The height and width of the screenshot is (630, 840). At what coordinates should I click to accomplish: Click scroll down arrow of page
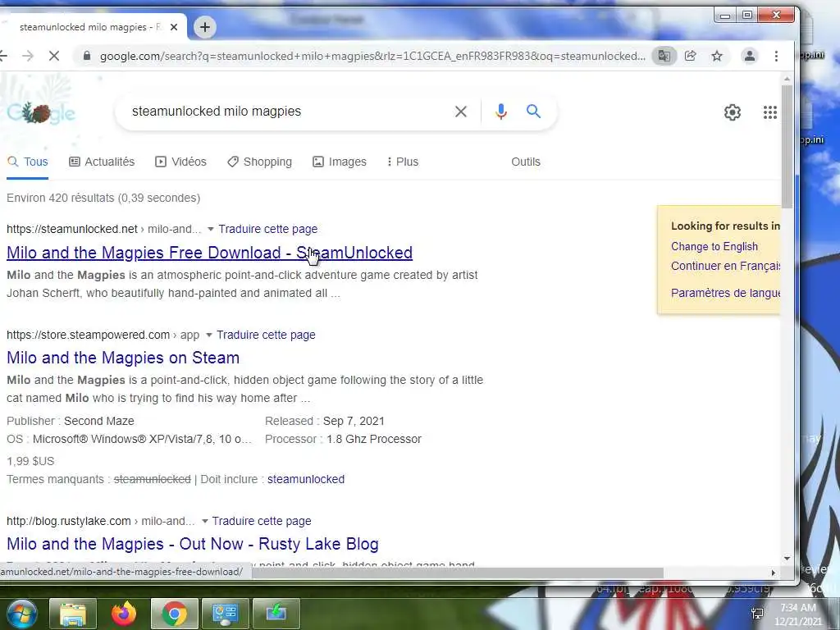coord(787,558)
